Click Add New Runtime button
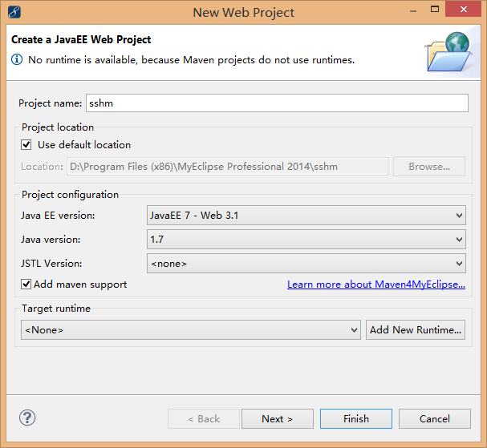The image size is (487, 448). coord(416,330)
